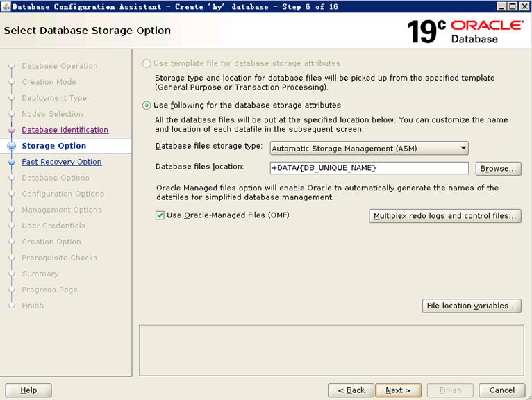The width and height of the screenshot is (532, 400).
Task: Open the Database files storage type dropdown
Action: [369, 148]
